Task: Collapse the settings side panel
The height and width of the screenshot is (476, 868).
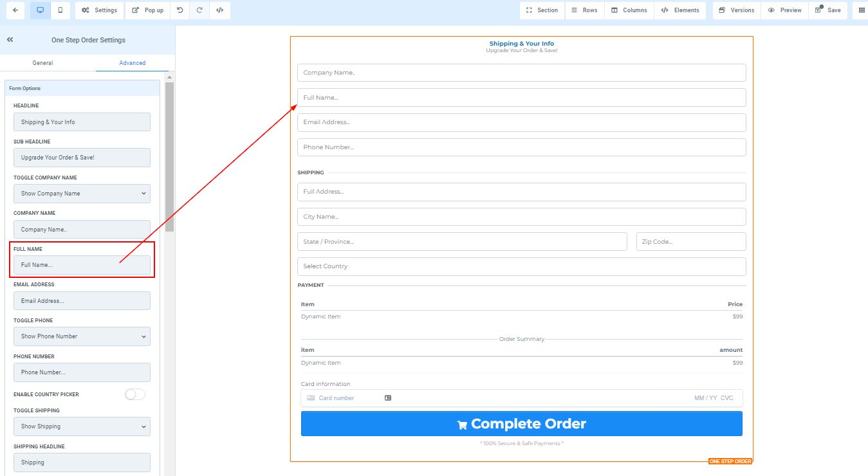Action: [x=10, y=40]
